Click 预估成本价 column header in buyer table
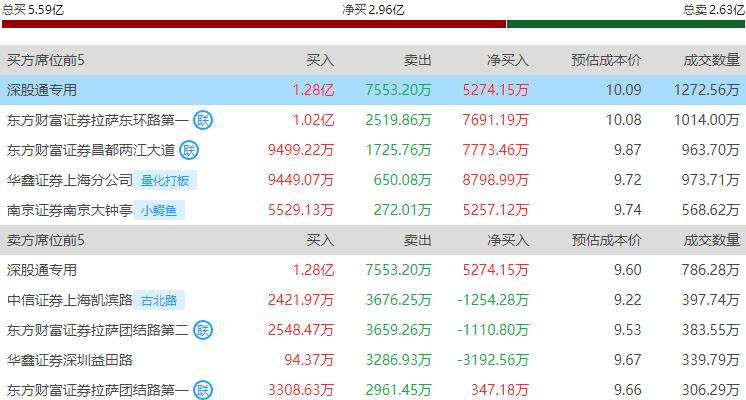746x400 pixels. 606,60
